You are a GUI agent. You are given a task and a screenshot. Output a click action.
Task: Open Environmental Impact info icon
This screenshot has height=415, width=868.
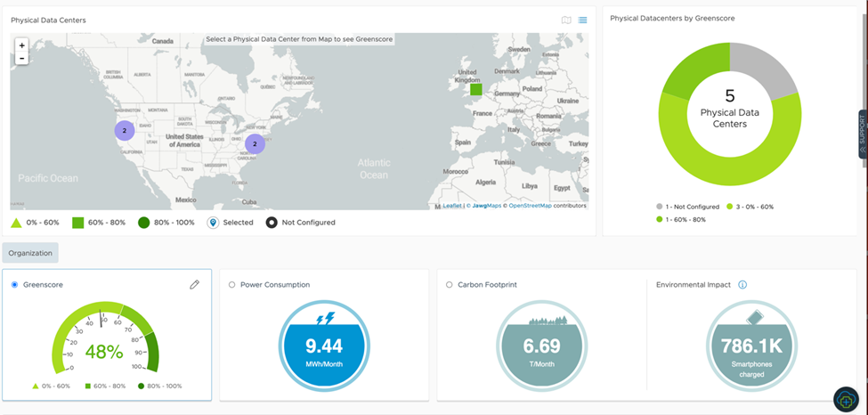[742, 285]
